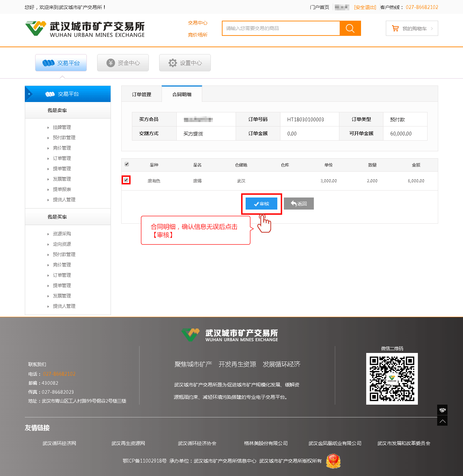Expand seller's 提单报表 menu item
The width and height of the screenshot is (463, 476).
coord(62,189)
